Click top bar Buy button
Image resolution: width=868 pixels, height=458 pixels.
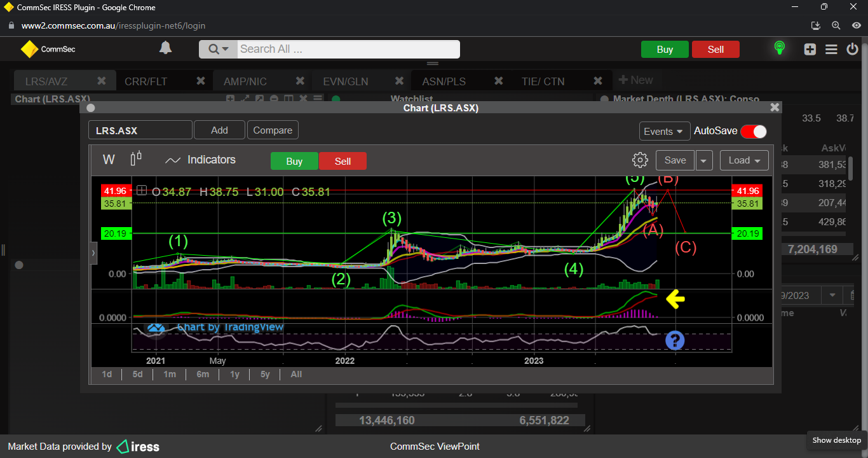point(665,50)
